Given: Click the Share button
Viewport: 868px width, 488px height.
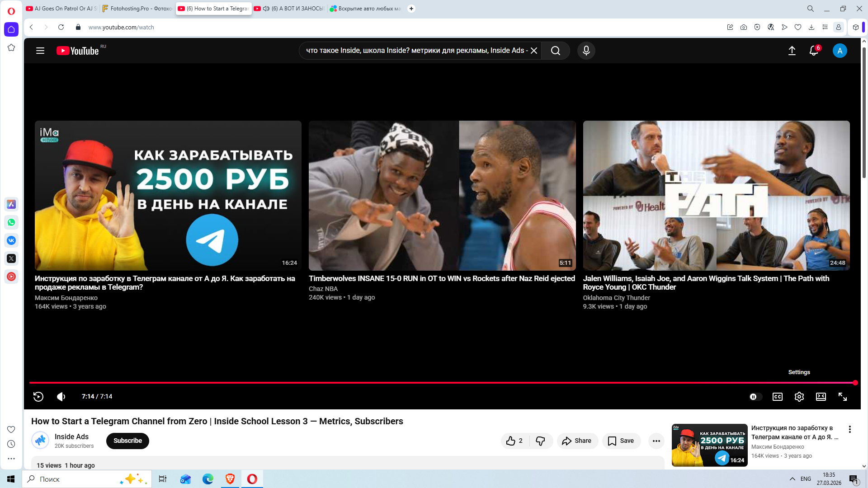Looking at the screenshot, I should pyautogui.click(x=577, y=441).
